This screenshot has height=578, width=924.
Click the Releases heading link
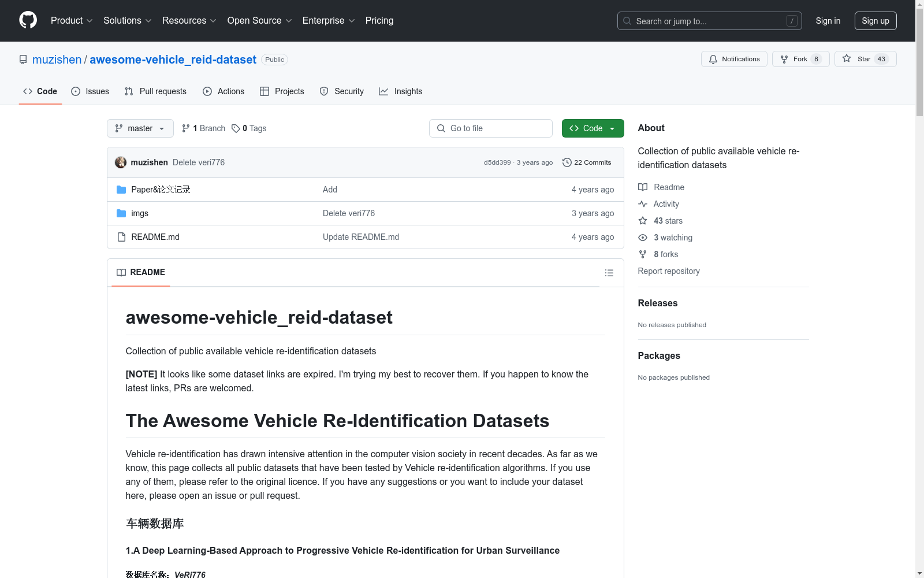click(x=658, y=303)
